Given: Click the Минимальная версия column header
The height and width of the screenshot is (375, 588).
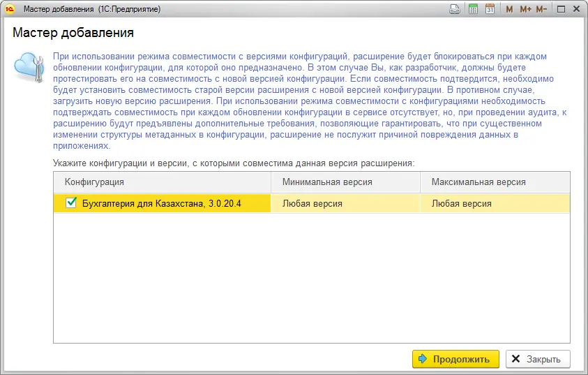Looking at the screenshot, I should [345, 182].
